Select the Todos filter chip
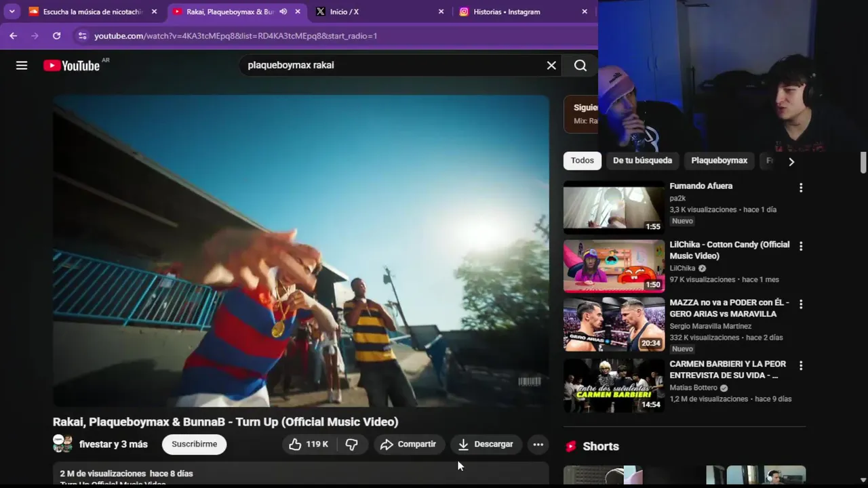 (582, 161)
